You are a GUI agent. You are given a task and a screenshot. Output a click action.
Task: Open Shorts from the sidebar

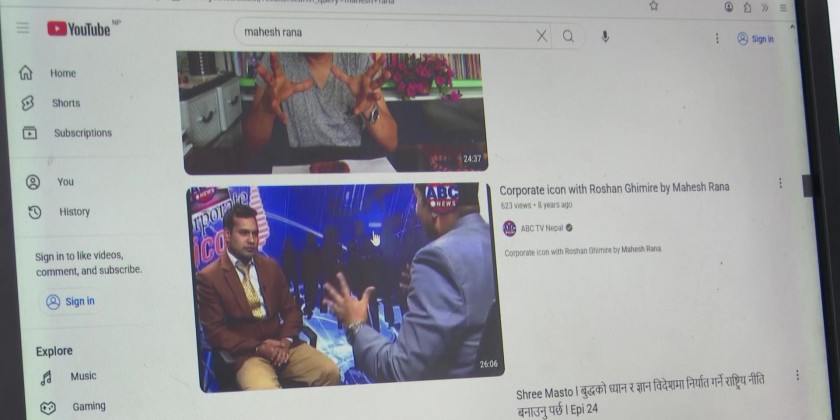[x=65, y=103]
